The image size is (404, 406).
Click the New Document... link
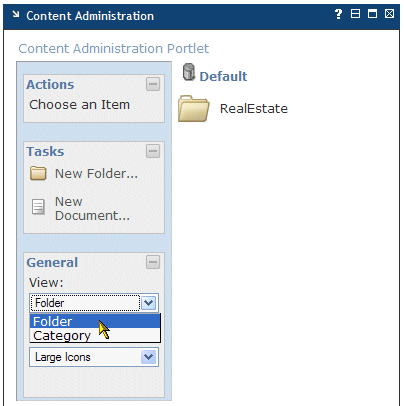coord(92,208)
